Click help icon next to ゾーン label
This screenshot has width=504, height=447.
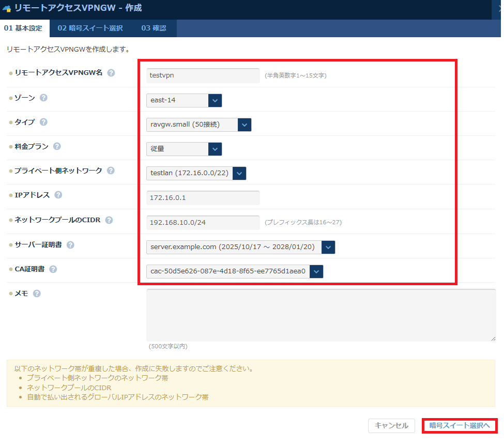(x=44, y=97)
